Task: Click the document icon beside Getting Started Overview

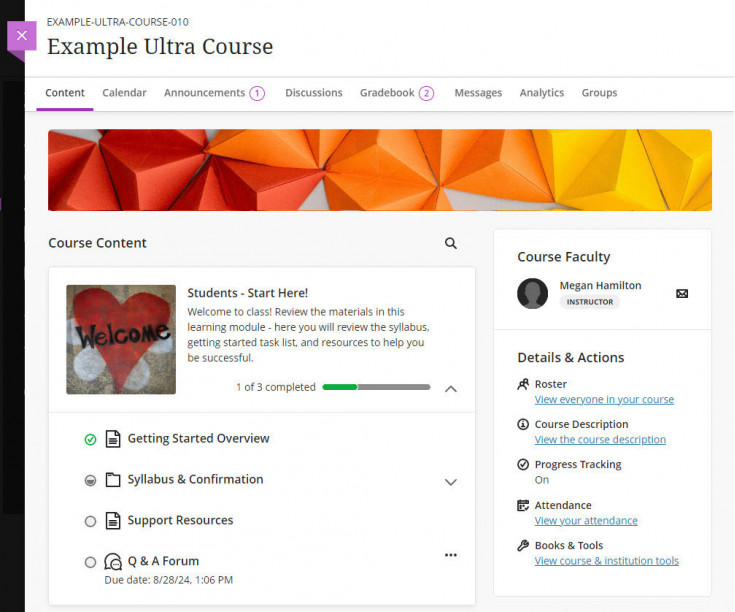Action: coord(112,439)
